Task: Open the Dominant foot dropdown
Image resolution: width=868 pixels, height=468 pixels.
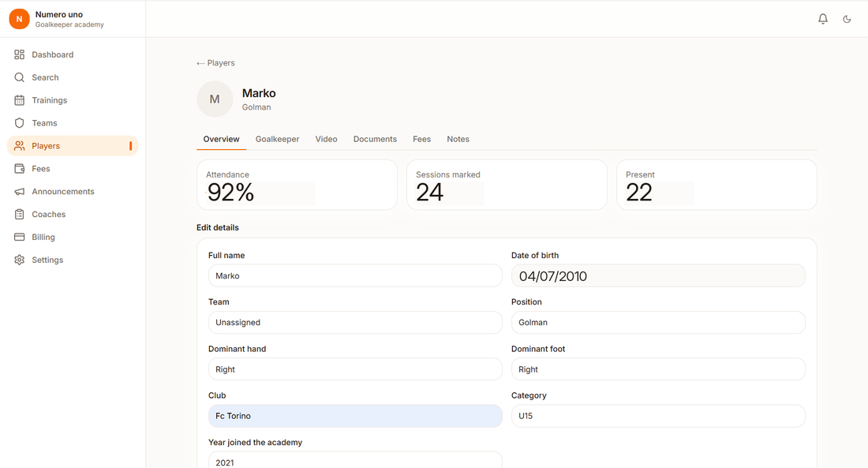Action: [658, 369]
